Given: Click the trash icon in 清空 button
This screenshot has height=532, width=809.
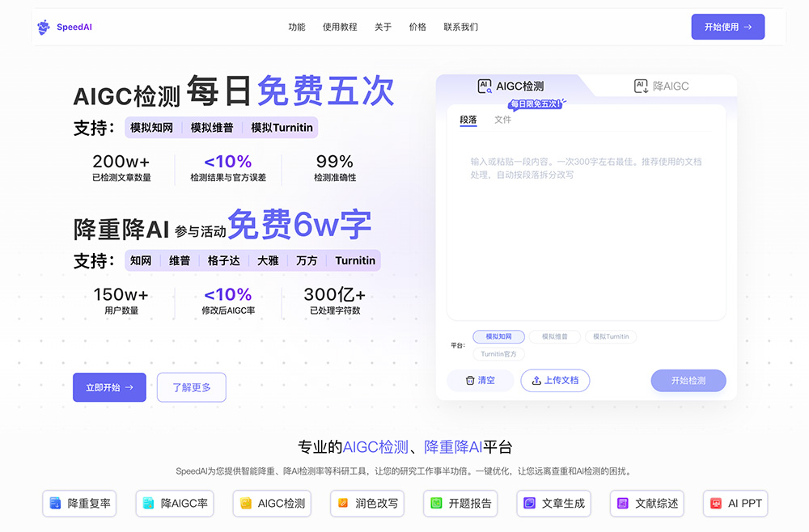Looking at the screenshot, I should (470, 381).
